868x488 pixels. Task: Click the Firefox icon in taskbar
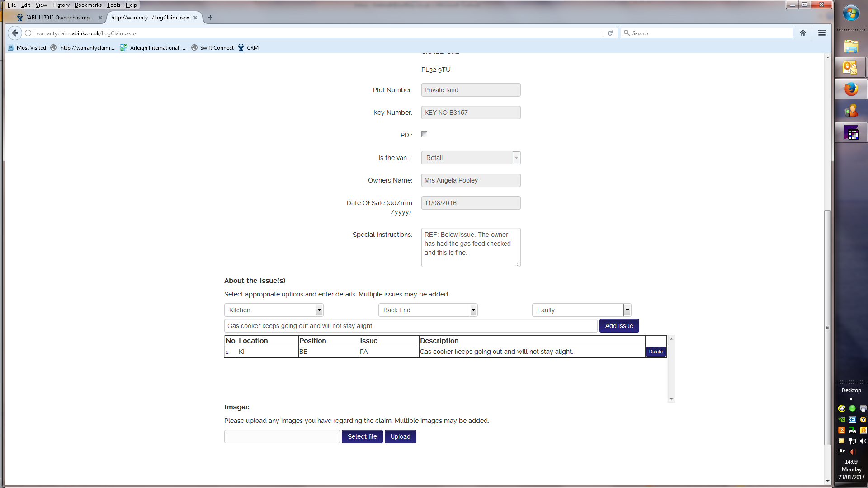tap(851, 89)
